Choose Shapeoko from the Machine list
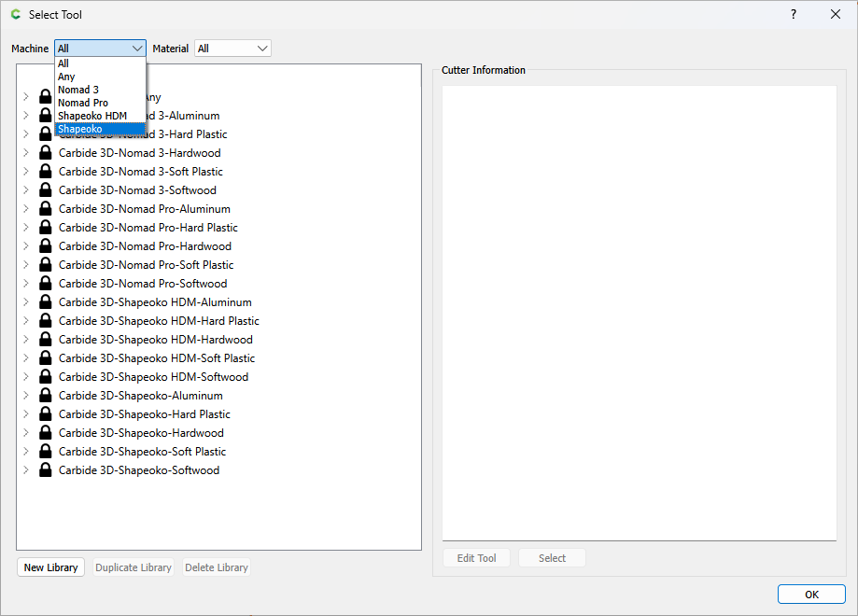 [80, 129]
